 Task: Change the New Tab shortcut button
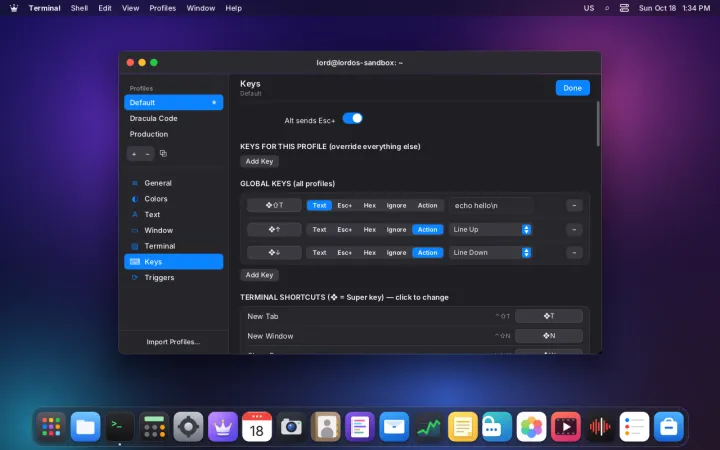pyautogui.click(x=549, y=316)
